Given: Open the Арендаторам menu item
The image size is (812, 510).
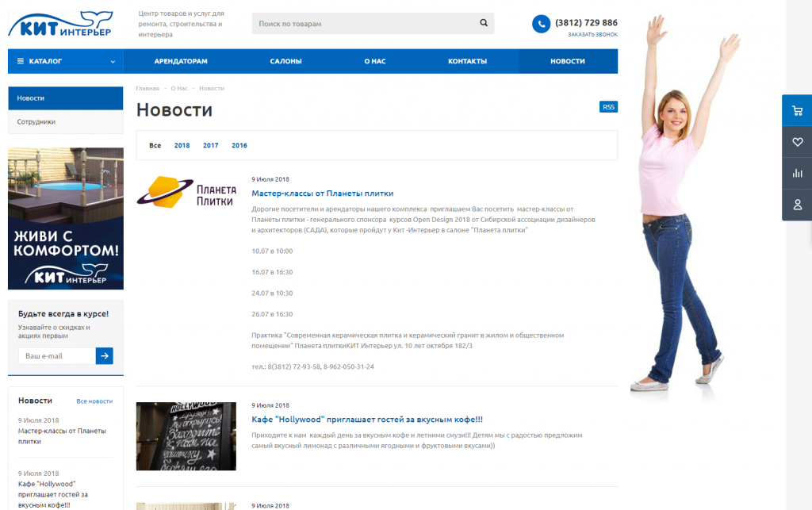Looking at the screenshot, I should click(x=181, y=61).
